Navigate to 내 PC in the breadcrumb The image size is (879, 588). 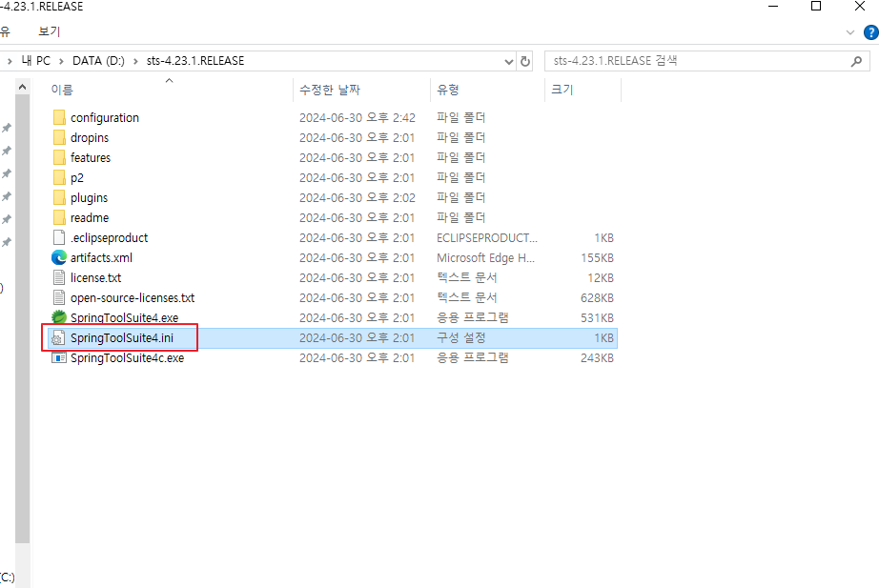pos(36,61)
